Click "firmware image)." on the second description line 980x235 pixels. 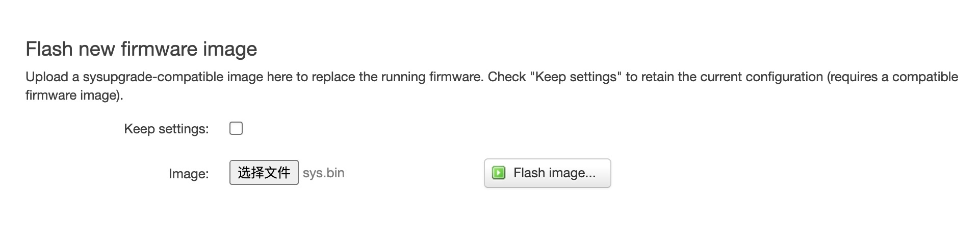(x=74, y=96)
